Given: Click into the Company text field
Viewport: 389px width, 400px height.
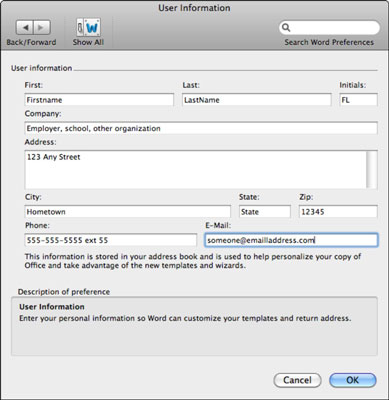Looking at the screenshot, I should (201, 128).
